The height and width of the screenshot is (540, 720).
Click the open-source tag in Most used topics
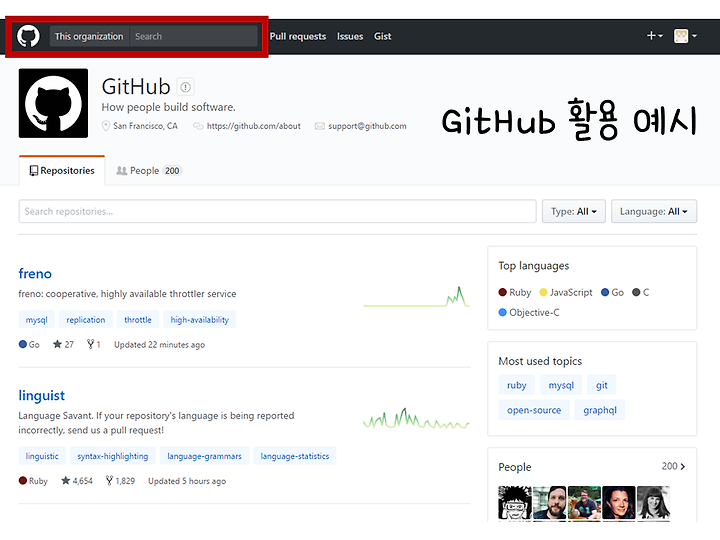534,410
